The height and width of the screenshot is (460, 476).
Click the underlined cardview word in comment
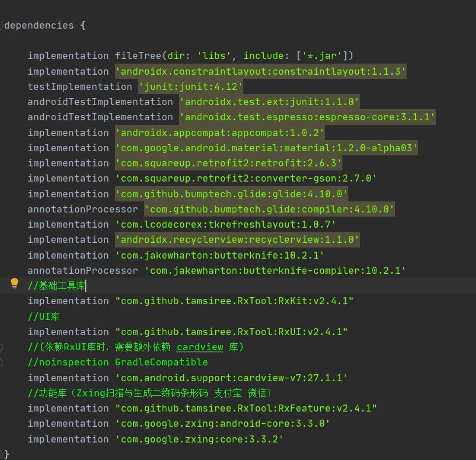tap(199, 347)
